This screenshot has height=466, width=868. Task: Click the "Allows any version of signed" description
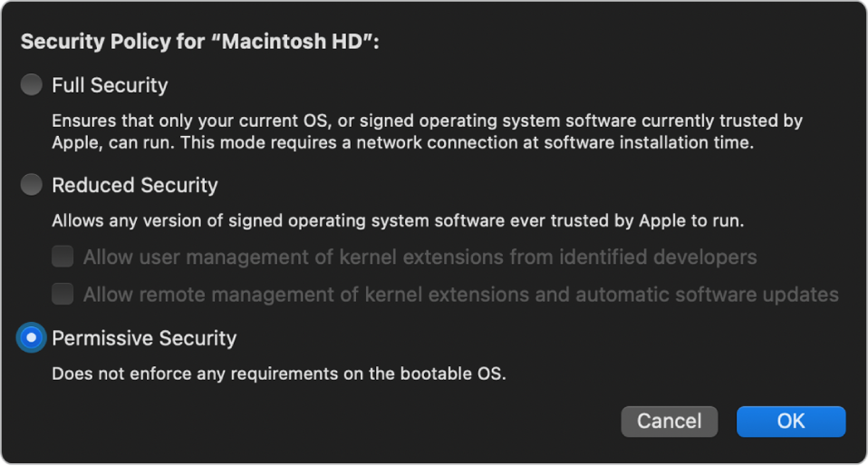(x=399, y=220)
